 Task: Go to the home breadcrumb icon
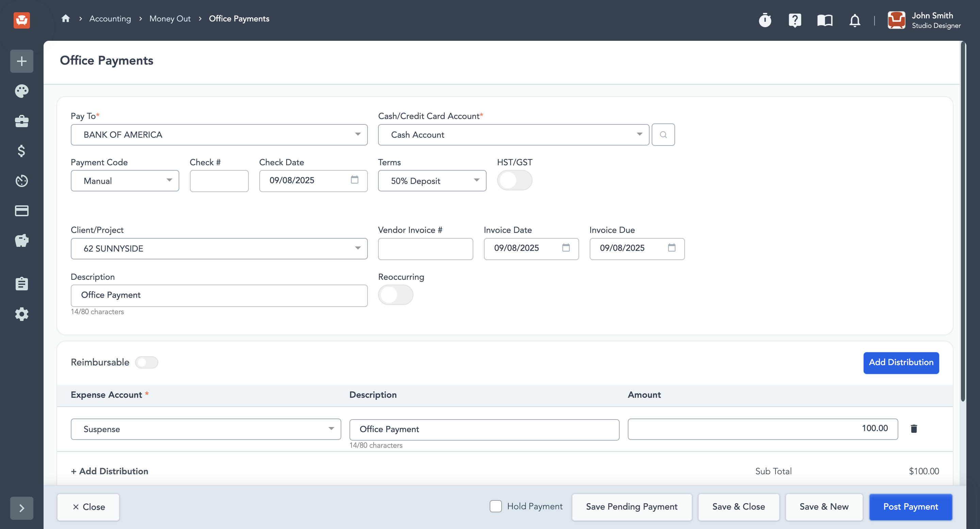65,18
